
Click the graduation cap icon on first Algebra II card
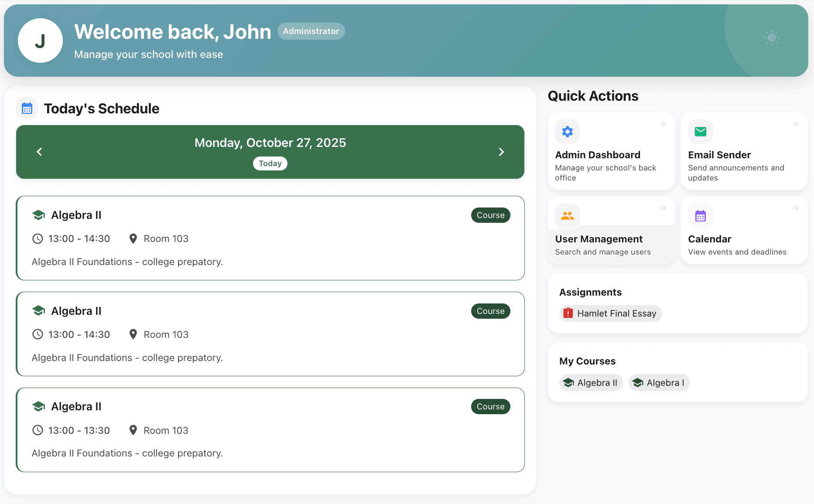coord(38,215)
